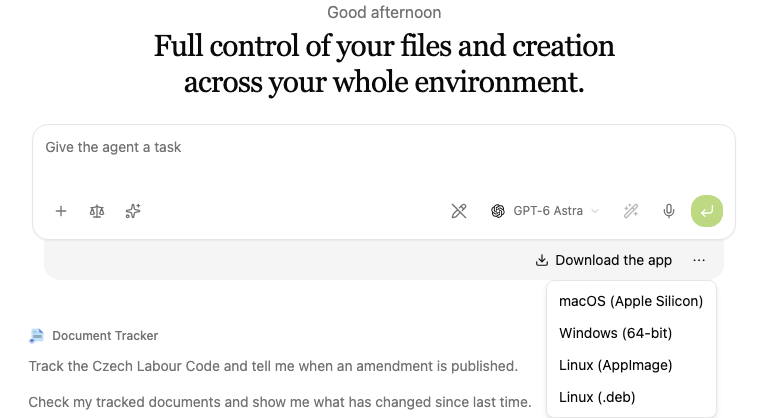Click the Good afternoon greeting

click(384, 12)
